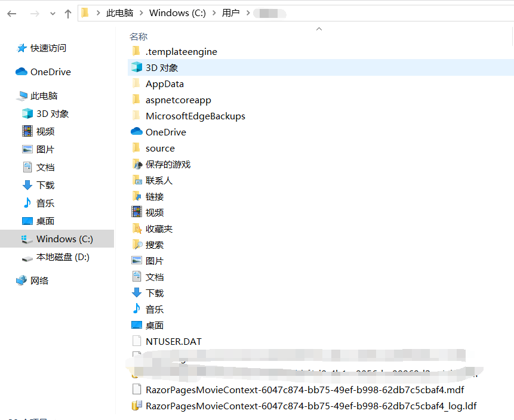Click the 桌面 desktop icon in file list
Image resolution: width=514 pixels, height=420 pixels.
coord(137,325)
